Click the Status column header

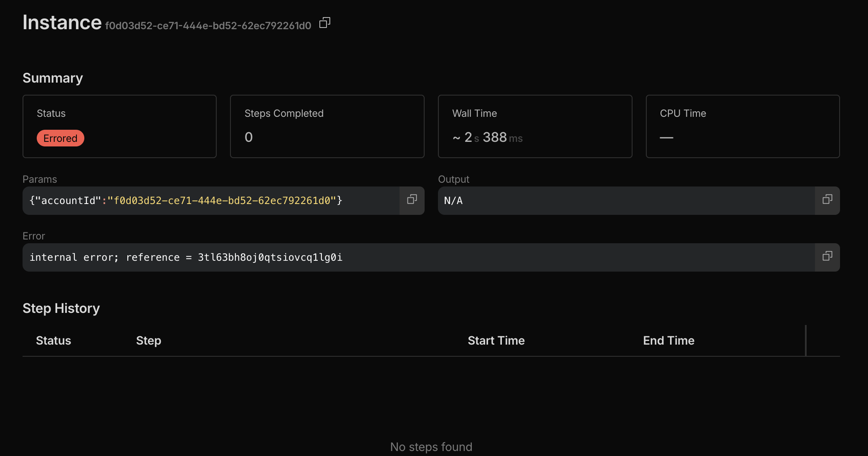pyautogui.click(x=53, y=340)
